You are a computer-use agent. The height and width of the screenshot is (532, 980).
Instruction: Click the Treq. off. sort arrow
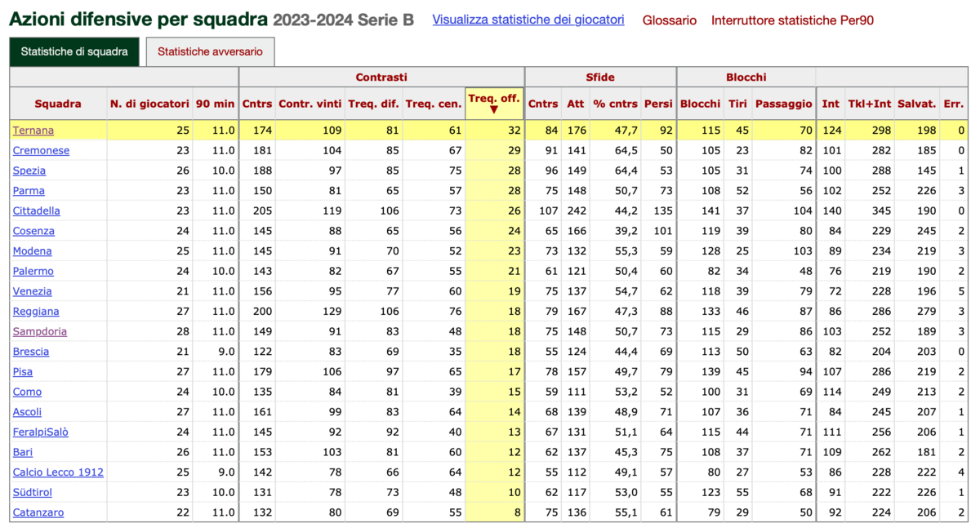(x=494, y=109)
